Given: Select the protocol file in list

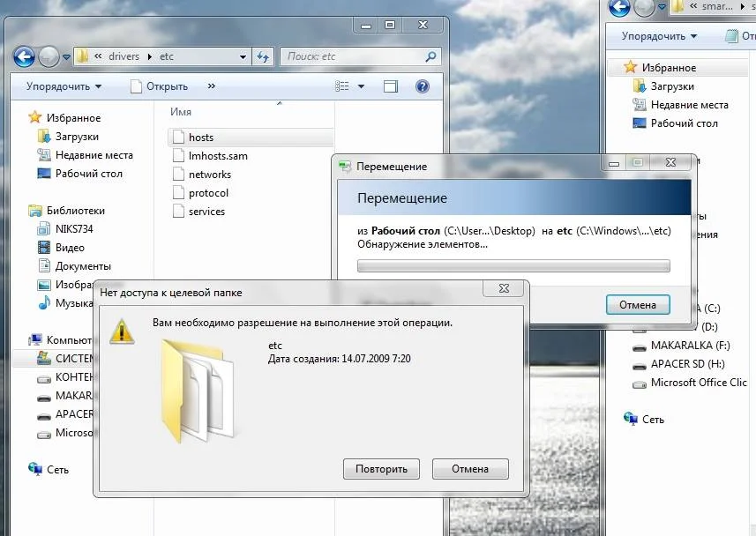Looking at the screenshot, I should (208, 193).
